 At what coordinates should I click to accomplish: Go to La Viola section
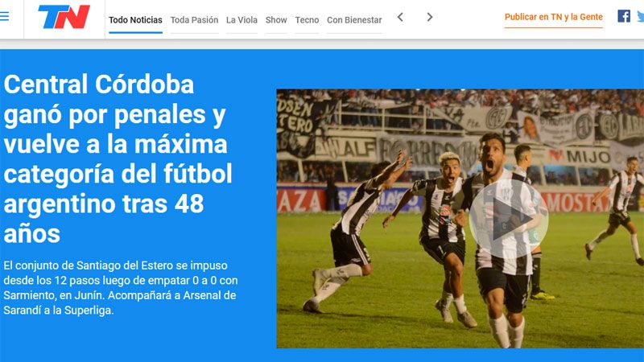coord(242,19)
